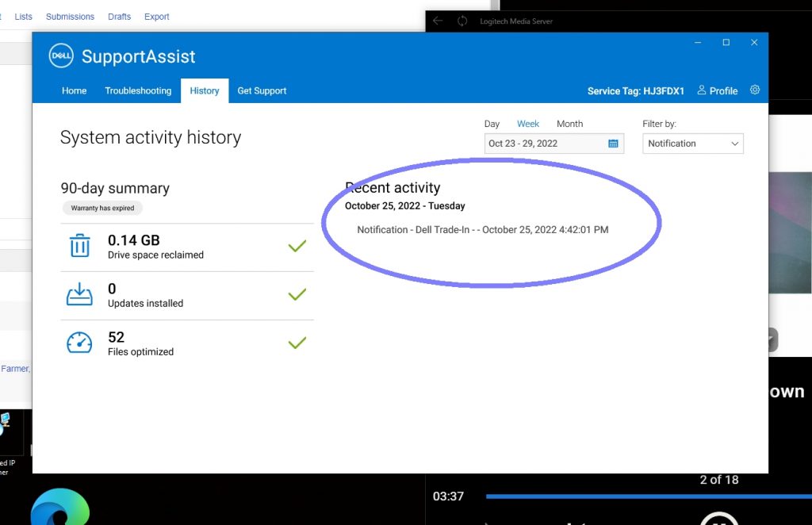Viewport: 812px width, 525px height.
Task: Click the Lists link in background page
Action: 23,17
